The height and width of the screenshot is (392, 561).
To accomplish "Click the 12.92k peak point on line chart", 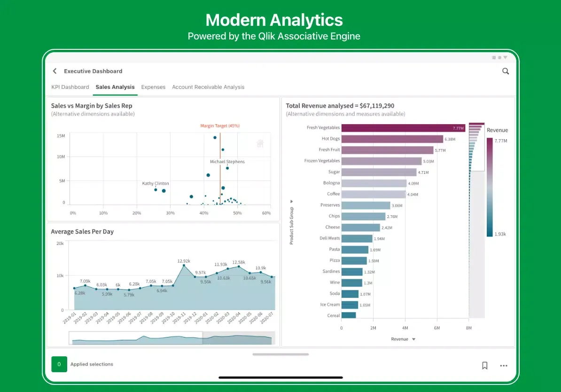I will click(184, 266).
